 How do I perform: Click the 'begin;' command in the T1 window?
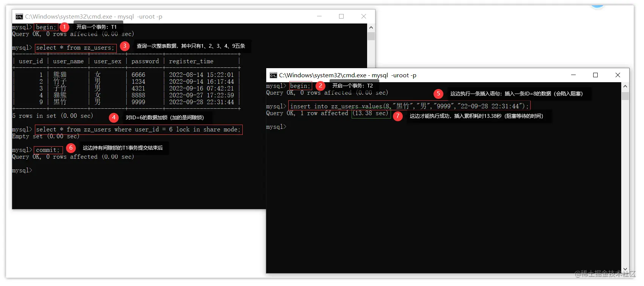(46, 27)
